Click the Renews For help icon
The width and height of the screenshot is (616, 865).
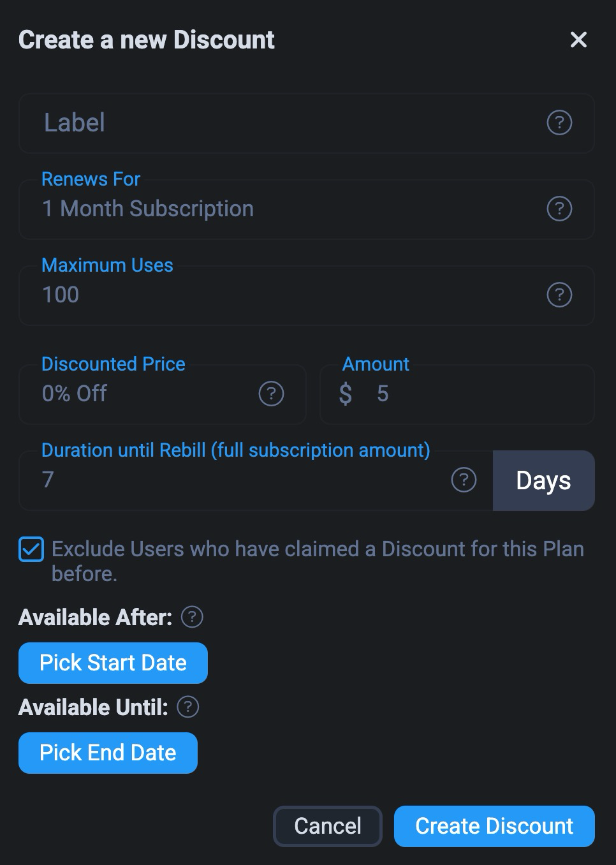[559, 209]
